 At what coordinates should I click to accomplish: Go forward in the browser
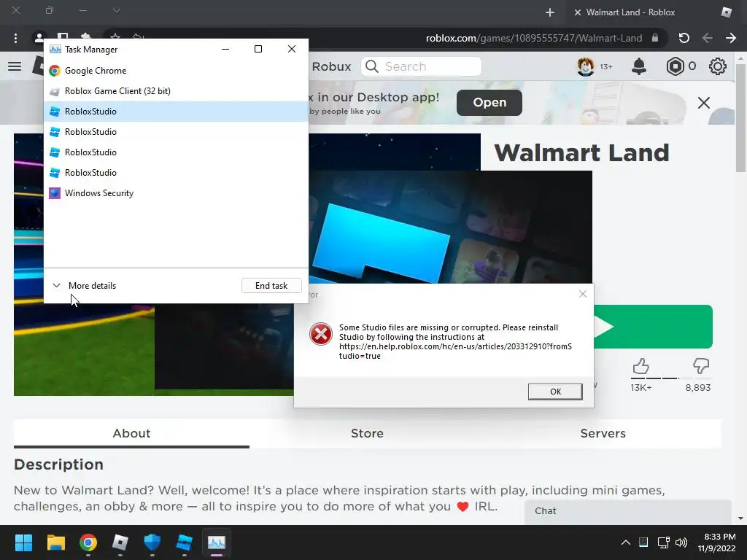[x=731, y=38]
